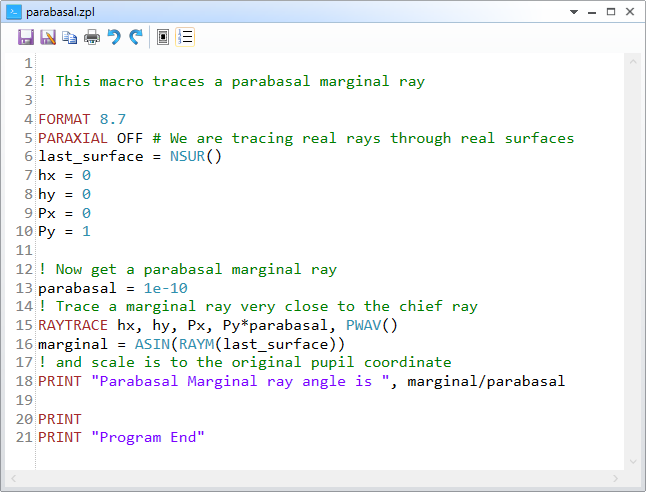
Task: Click the vertical scrollbar up arrow
Action: [633, 62]
